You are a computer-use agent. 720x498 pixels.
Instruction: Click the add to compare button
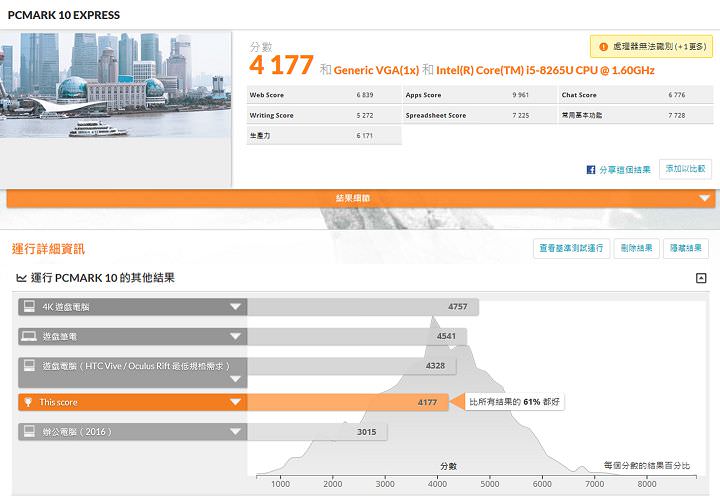(x=686, y=169)
